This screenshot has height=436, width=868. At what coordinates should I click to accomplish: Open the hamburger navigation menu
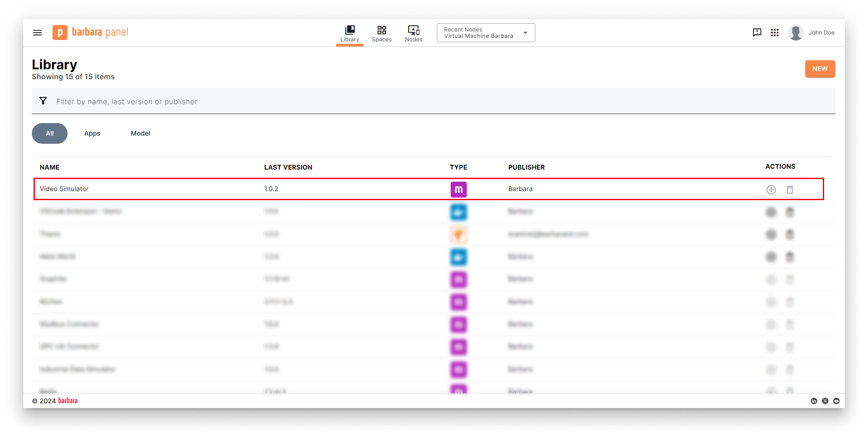[x=37, y=33]
